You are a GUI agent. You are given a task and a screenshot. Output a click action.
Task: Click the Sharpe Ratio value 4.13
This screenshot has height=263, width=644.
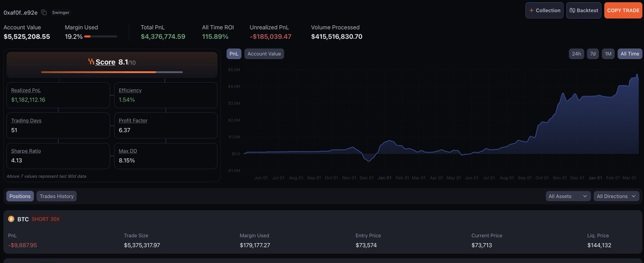point(17,160)
